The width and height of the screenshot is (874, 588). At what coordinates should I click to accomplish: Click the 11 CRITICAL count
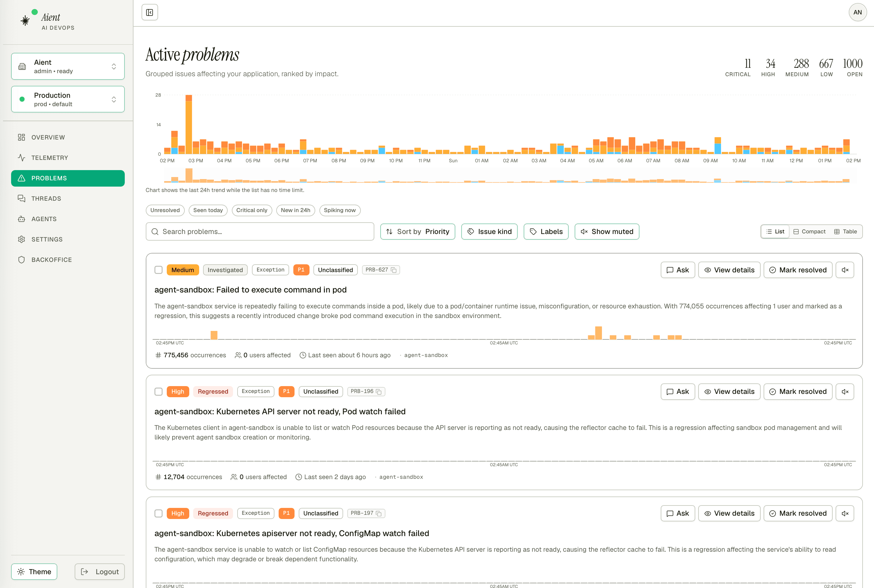pyautogui.click(x=738, y=67)
